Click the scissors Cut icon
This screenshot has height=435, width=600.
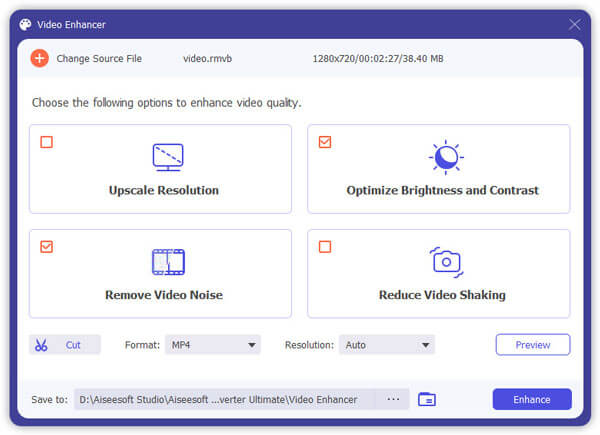point(41,345)
